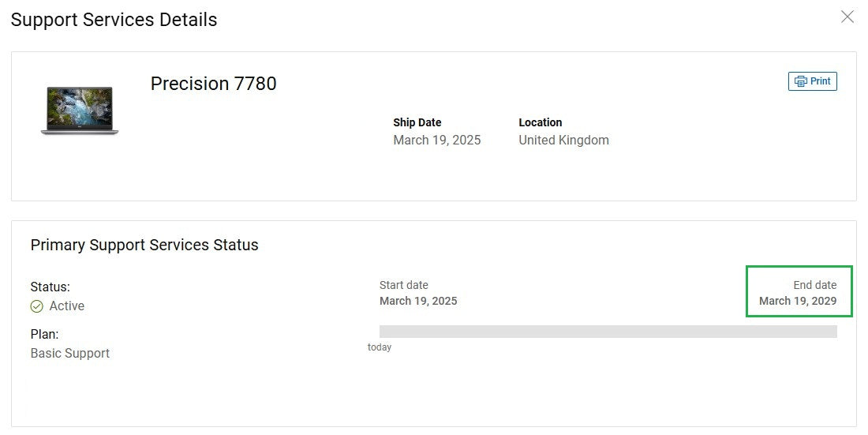Click the Precision 7780 laptop thumbnail
The width and height of the screenshot is (868, 435).
click(79, 111)
